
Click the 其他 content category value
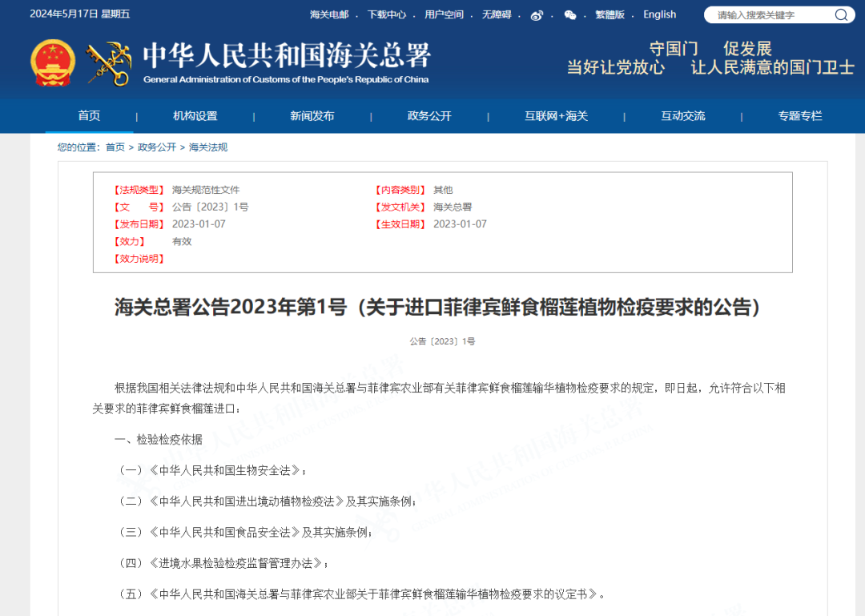(x=443, y=190)
